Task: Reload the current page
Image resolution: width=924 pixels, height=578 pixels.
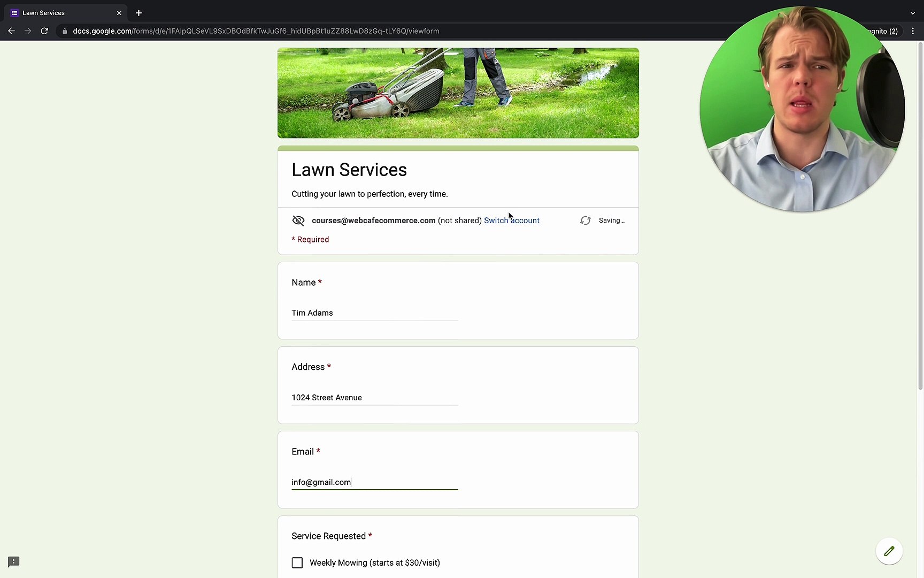Action: [x=45, y=31]
